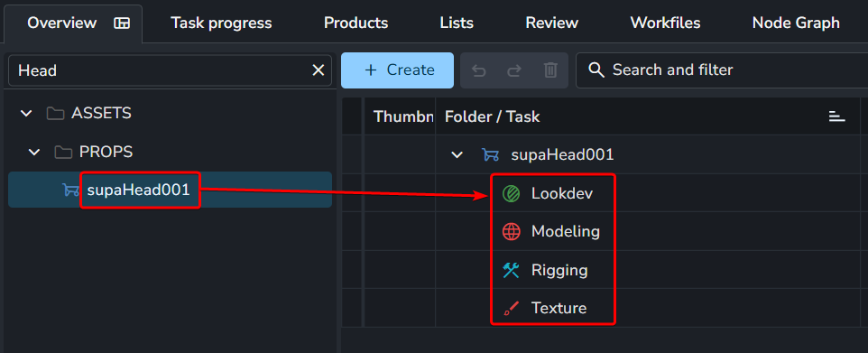Click the cart icon beside supaHead001 in the sidebar
The image size is (868, 353).
(71, 190)
